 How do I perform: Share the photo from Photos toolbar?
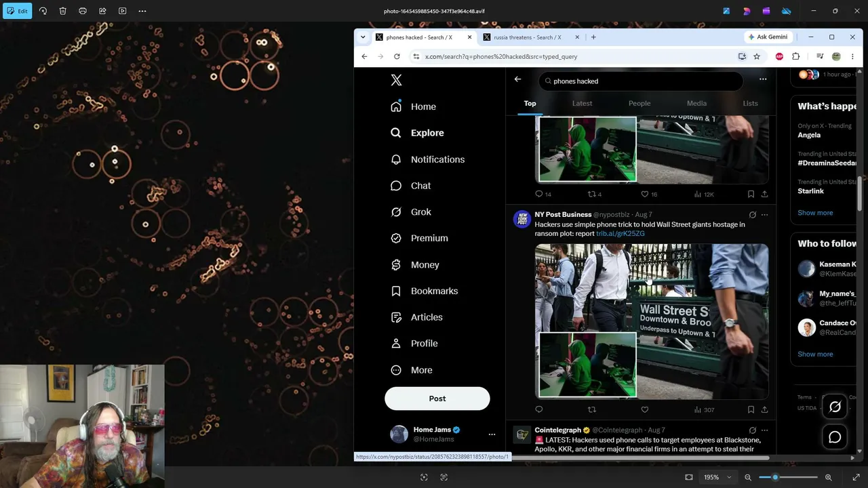[102, 11]
